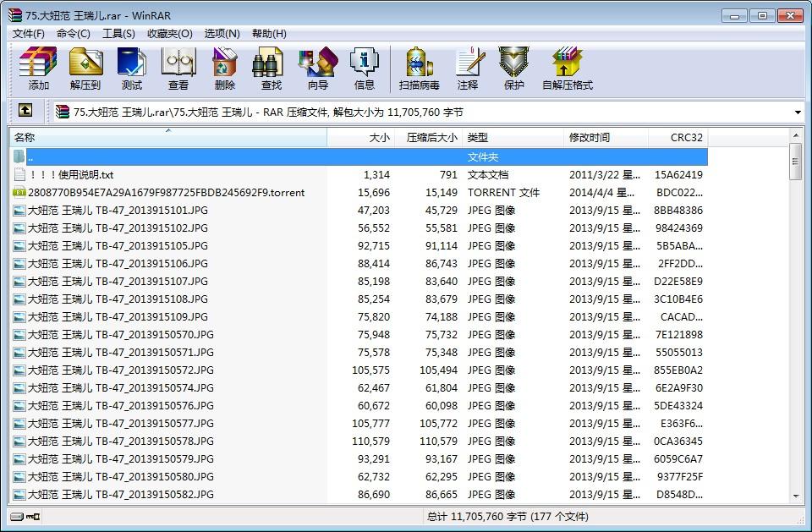812x532 pixels.
Task: Select the file ！！！使用说明.txt
Action: coord(359,174)
